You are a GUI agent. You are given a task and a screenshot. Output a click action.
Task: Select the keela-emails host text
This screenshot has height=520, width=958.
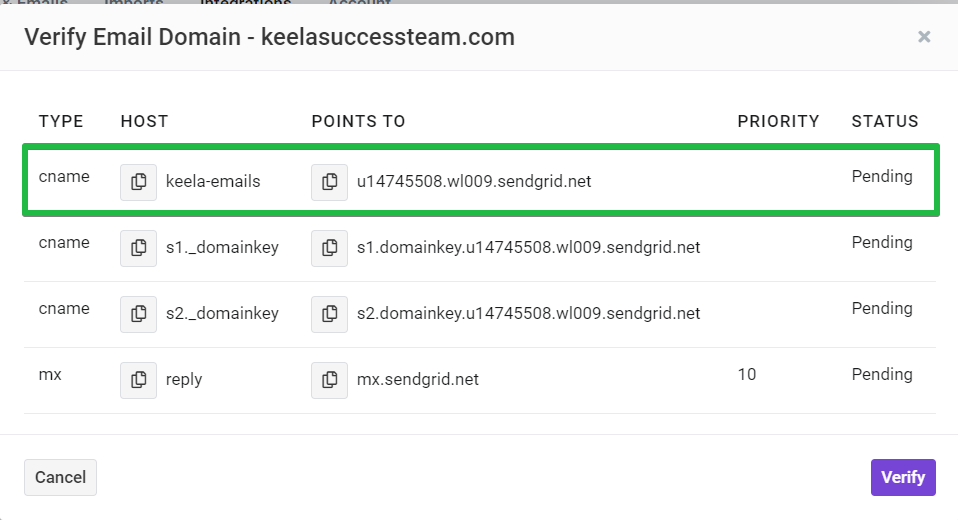tap(213, 181)
